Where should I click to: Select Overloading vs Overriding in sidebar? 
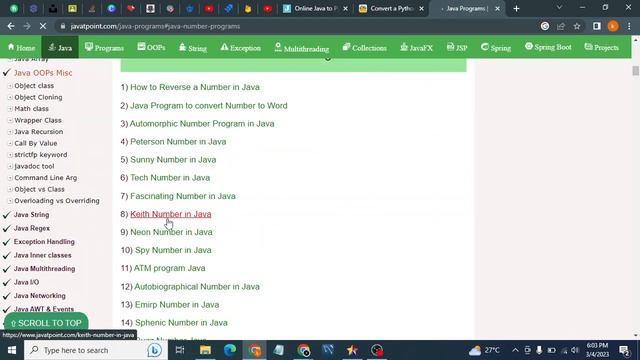point(57,200)
